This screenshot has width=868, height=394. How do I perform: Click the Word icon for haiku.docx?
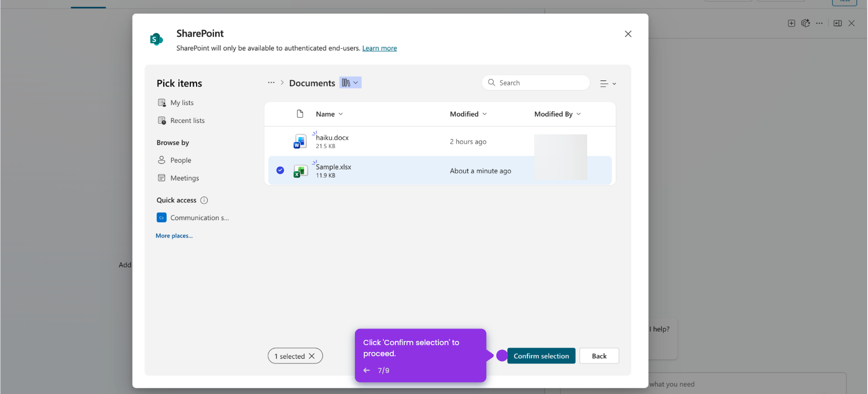click(300, 142)
